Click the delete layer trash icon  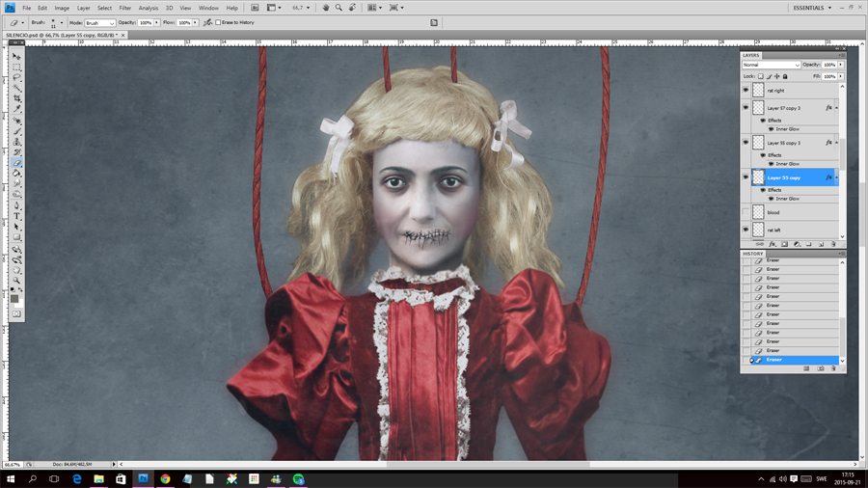coord(833,244)
